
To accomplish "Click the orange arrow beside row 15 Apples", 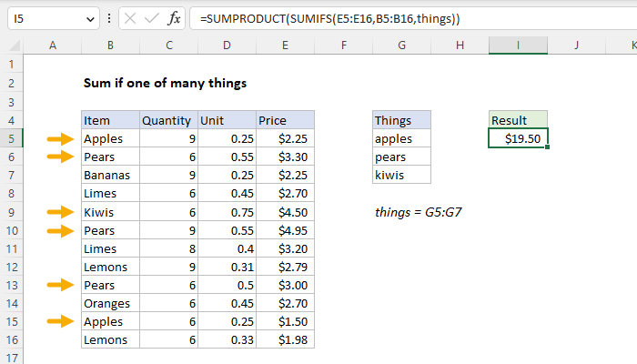I will pos(60,321).
